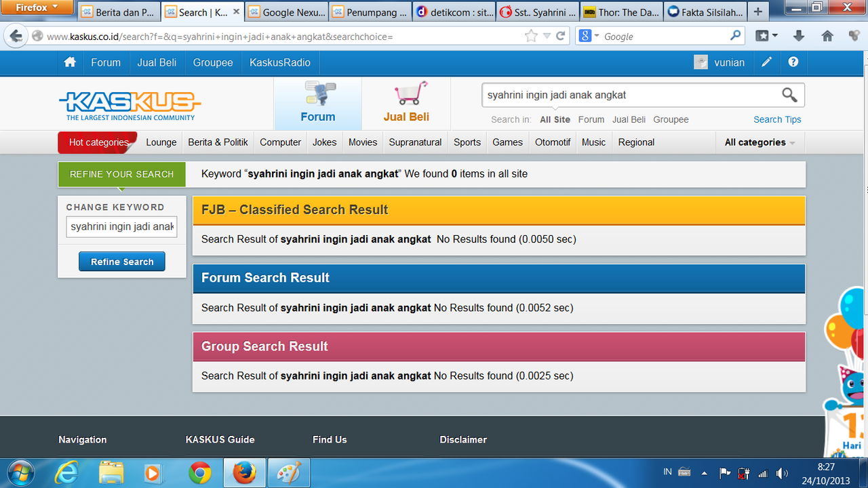This screenshot has height=488, width=868.
Task: Switch to the detikcom tab
Action: coord(454,12)
